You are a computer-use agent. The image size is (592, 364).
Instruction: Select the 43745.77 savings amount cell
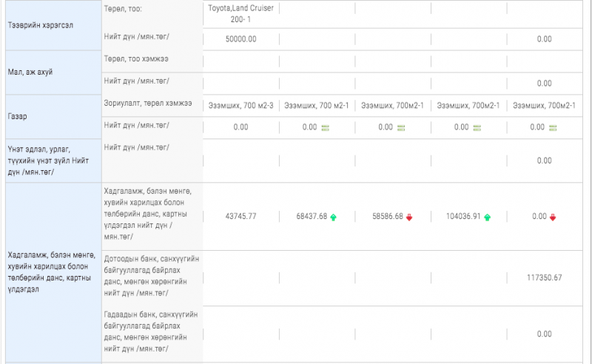240,217
